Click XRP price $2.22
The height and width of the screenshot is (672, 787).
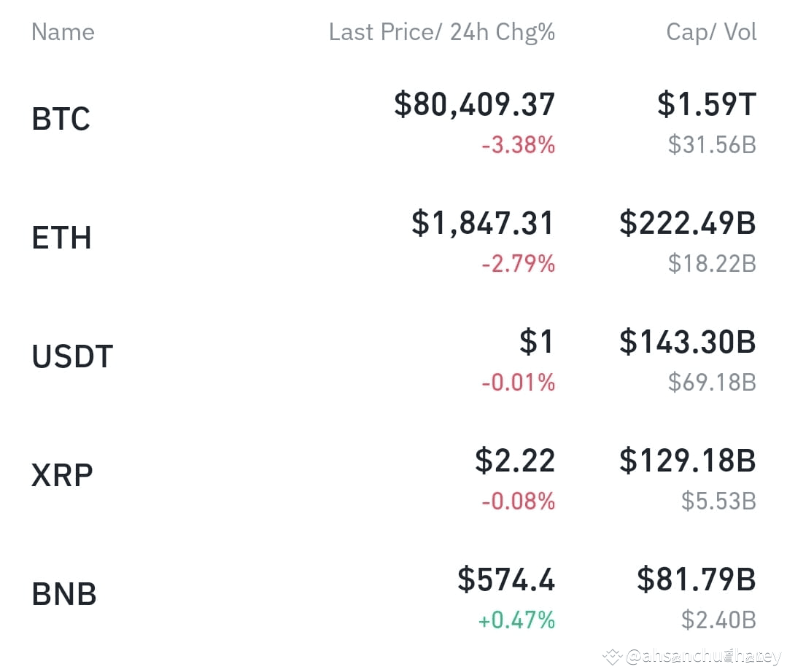(x=515, y=461)
